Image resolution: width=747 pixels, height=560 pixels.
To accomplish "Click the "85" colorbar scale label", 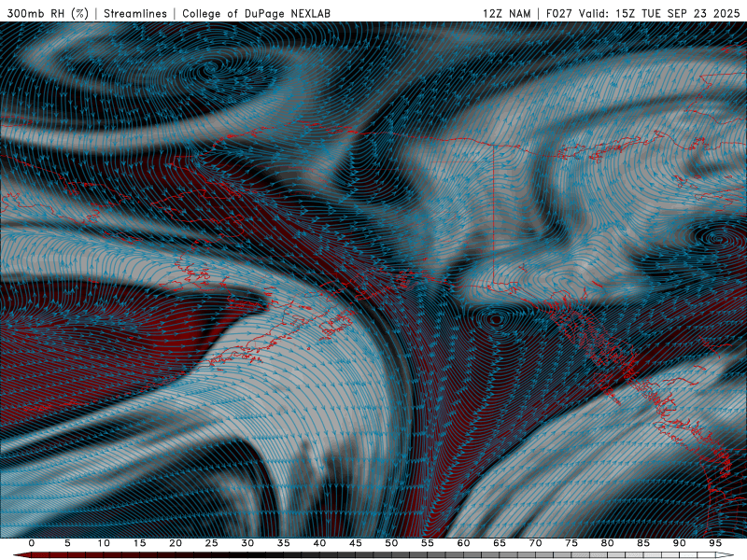I will pyautogui.click(x=642, y=543).
